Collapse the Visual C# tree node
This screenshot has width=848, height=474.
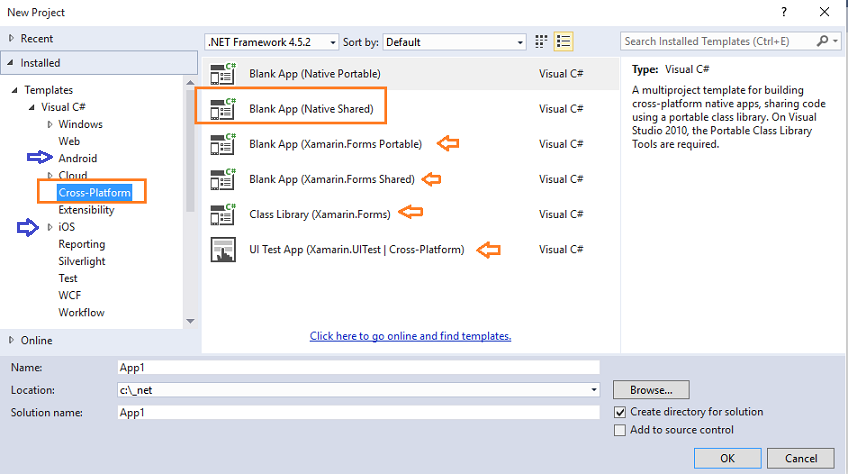[x=32, y=107]
